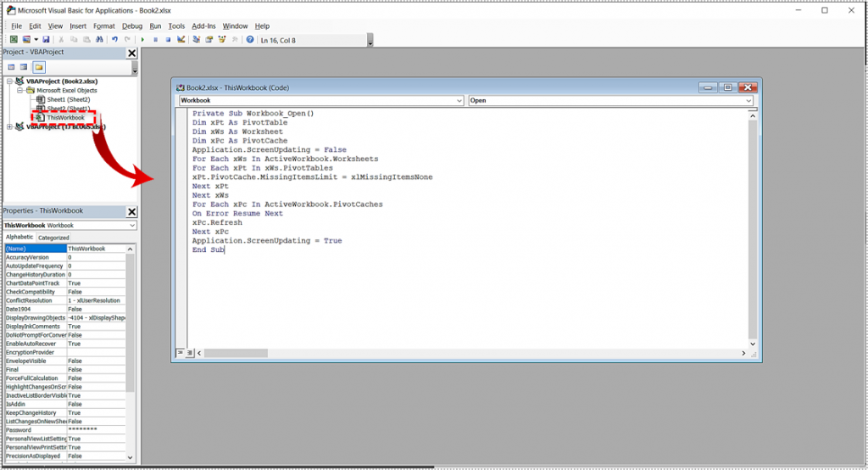Open the Window menu
The width and height of the screenshot is (868, 470).
pyautogui.click(x=236, y=26)
